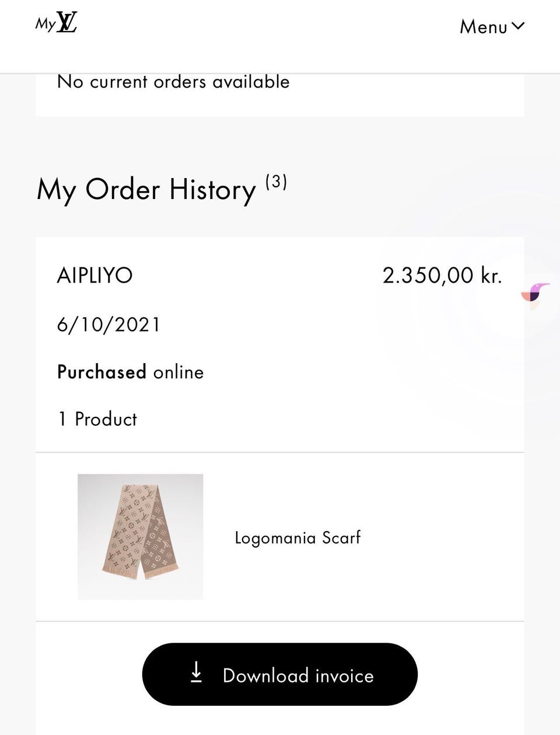Click the No current orders available message
Image resolution: width=560 pixels, height=735 pixels.
point(173,82)
